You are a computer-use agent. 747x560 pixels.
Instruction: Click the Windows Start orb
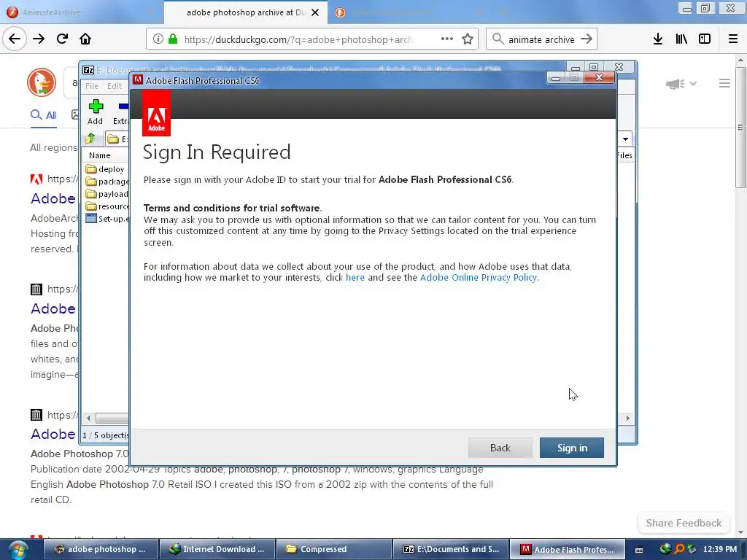(18, 550)
